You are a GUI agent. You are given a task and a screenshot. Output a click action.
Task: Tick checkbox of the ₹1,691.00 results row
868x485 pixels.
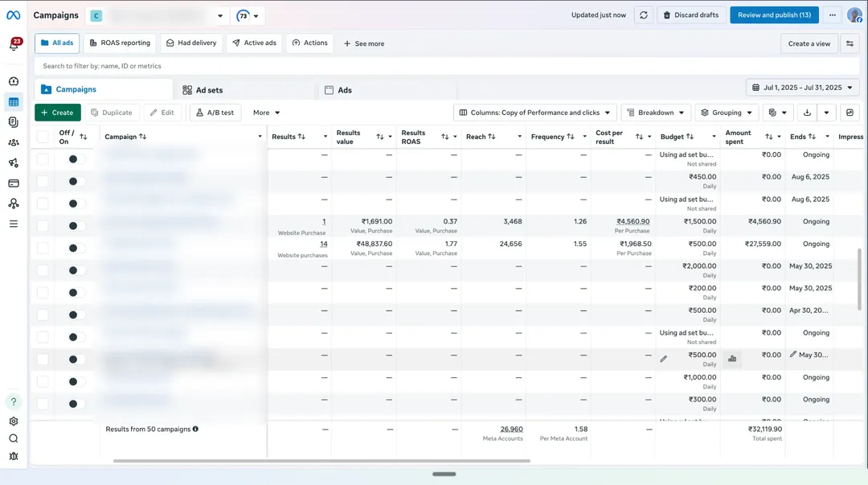click(x=43, y=225)
